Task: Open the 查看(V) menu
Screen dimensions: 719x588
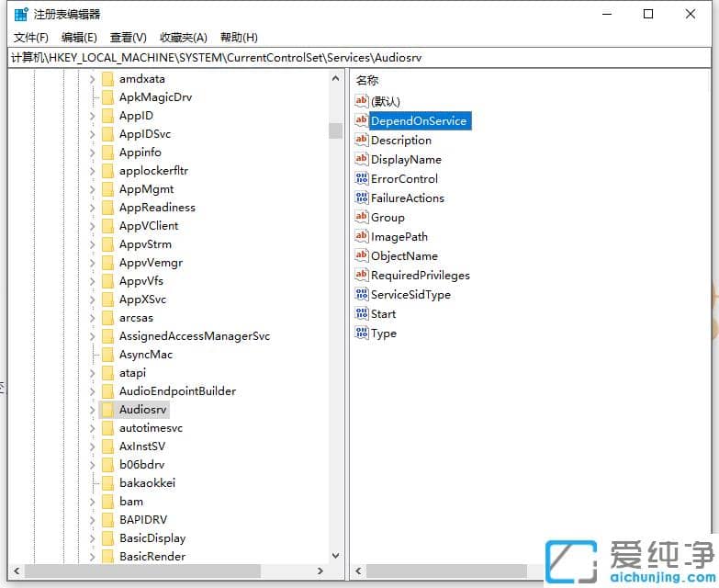Action: coord(128,38)
